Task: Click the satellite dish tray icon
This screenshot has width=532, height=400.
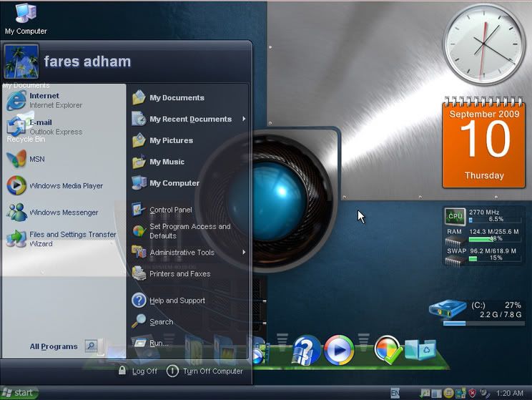Action: coord(485,394)
